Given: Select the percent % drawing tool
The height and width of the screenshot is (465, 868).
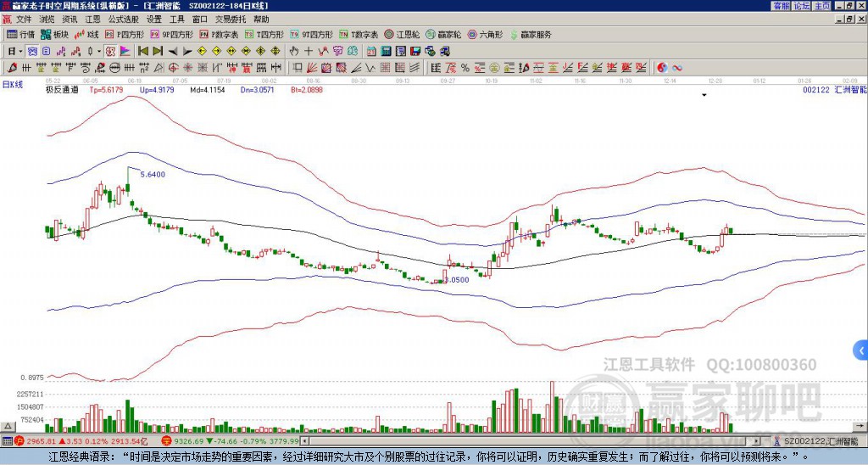Looking at the screenshot, I should pos(465,68).
